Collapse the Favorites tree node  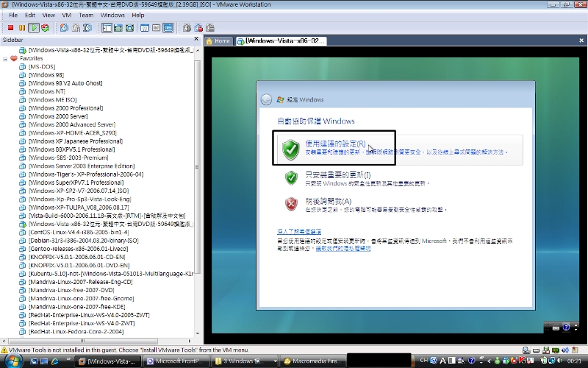[5, 59]
